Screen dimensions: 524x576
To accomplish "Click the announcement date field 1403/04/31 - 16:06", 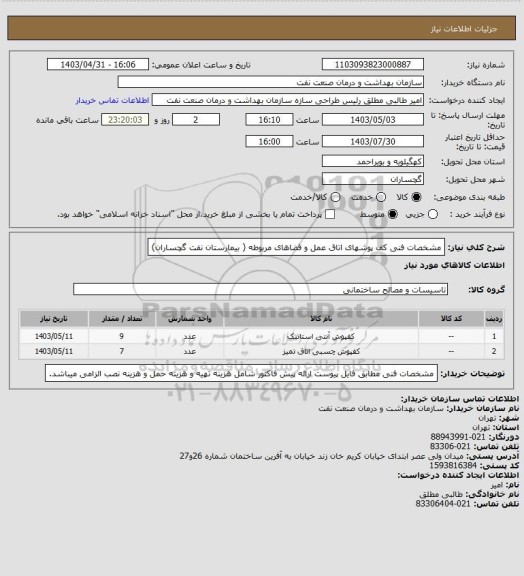I will point(98,65).
